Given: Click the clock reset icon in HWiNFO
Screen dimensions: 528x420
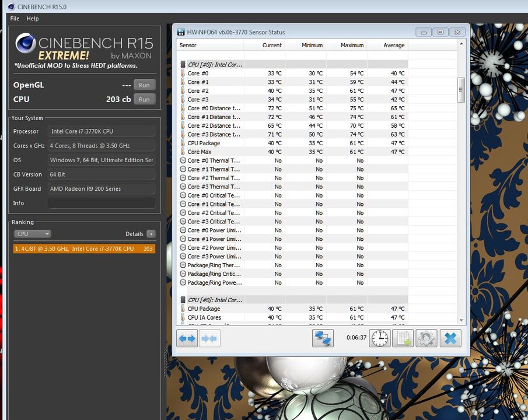Looking at the screenshot, I should (380, 338).
